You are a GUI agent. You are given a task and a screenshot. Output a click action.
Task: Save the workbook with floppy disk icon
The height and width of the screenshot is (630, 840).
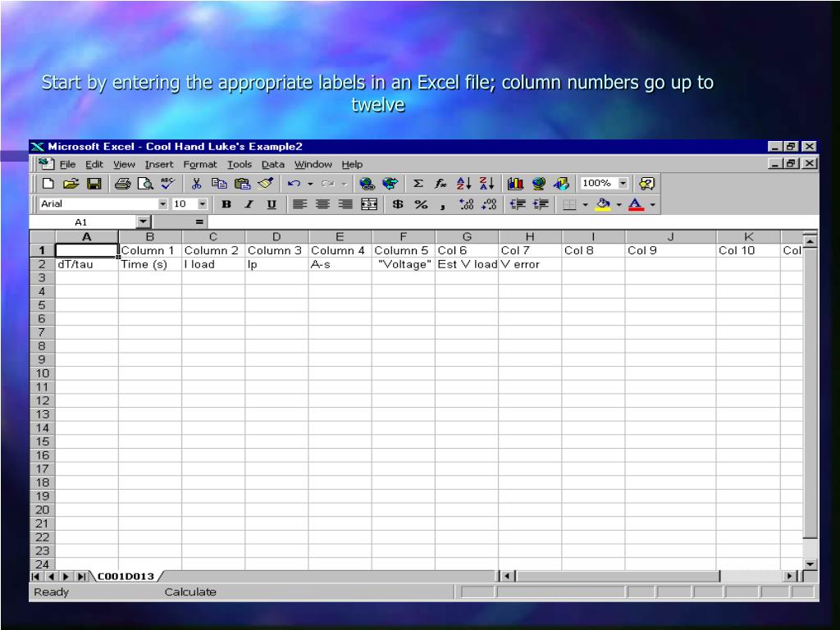pyautogui.click(x=94, y=184)
